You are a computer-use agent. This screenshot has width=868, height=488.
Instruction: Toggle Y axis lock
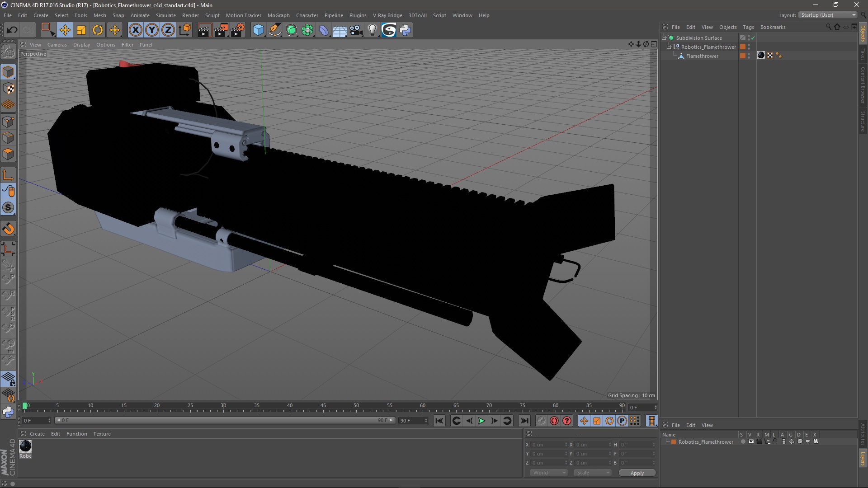152,30
